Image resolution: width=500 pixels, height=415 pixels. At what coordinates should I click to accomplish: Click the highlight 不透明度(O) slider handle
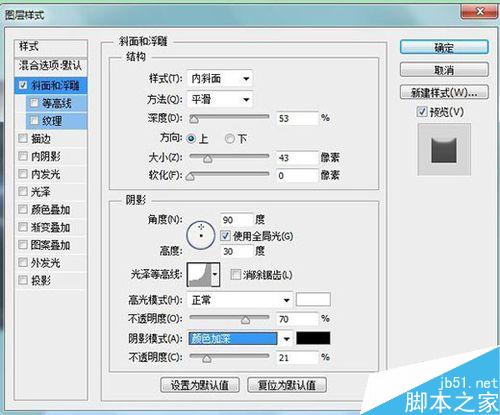click(245, 320)
